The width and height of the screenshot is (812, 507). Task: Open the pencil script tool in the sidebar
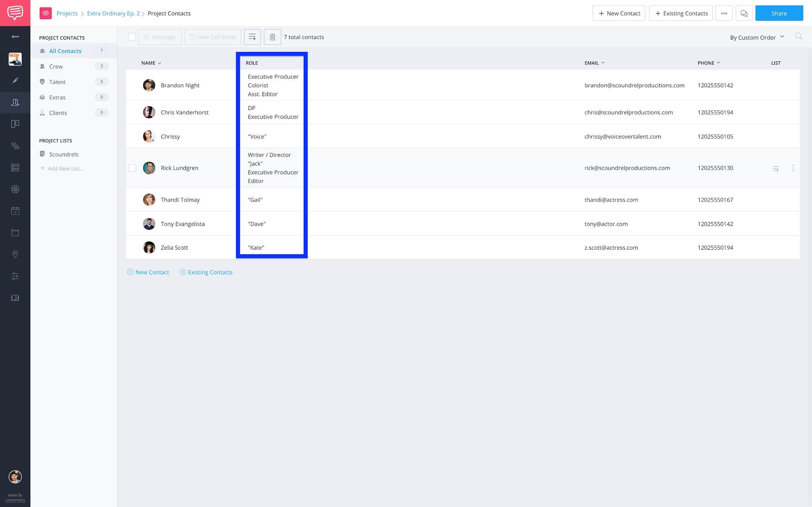[15, 80]
